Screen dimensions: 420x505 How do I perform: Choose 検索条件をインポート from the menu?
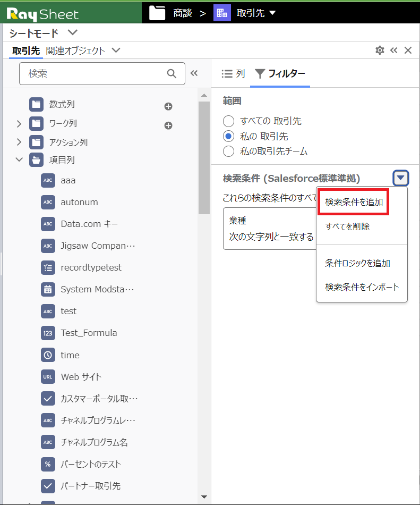[x=362, y=287]
